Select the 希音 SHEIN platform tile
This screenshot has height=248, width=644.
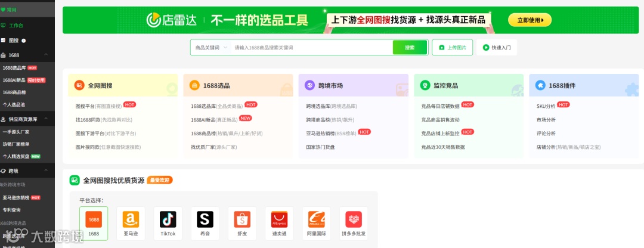[205, 224]
